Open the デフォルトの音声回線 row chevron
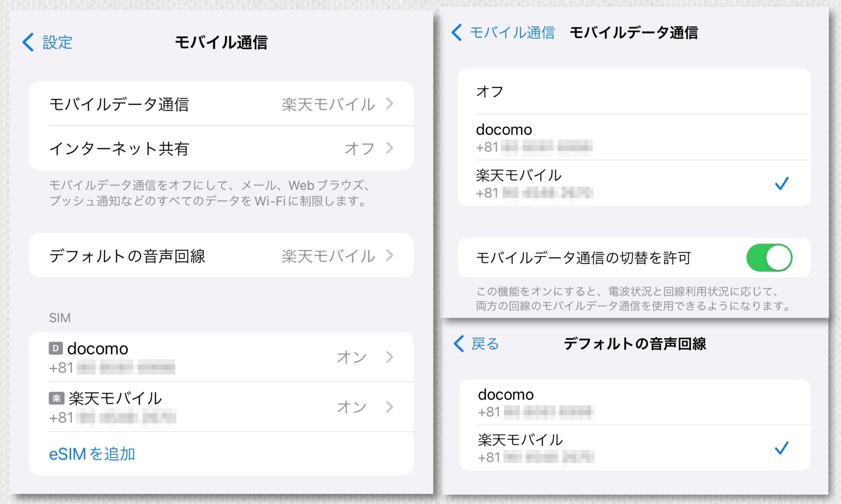 click(390, 255)
